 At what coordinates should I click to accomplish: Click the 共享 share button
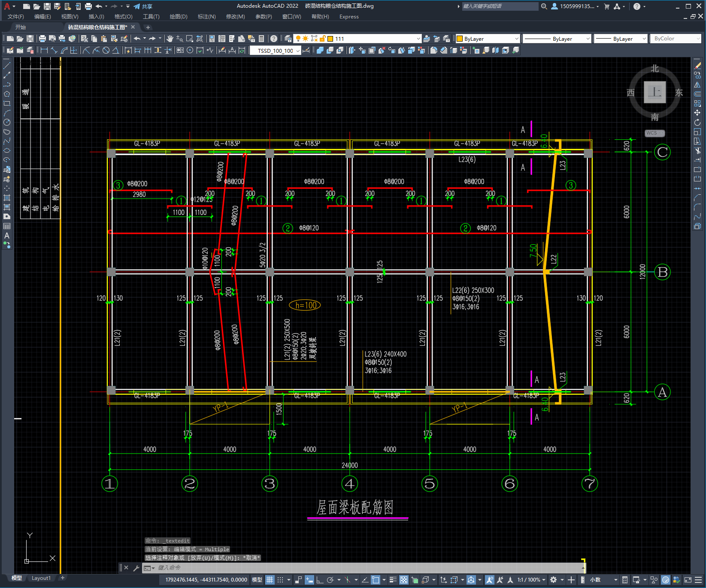click(143, 6)
